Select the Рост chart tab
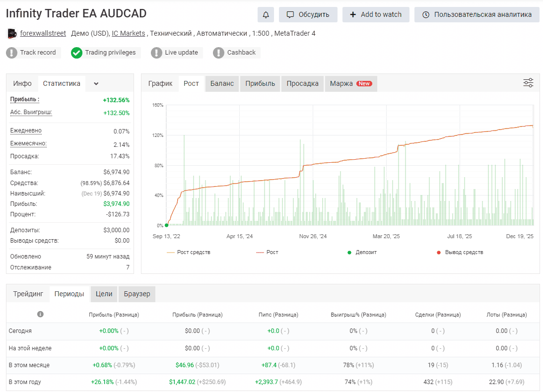Image resolution: width=543 pixels, height=392 pixels. [x=191, y=83]
